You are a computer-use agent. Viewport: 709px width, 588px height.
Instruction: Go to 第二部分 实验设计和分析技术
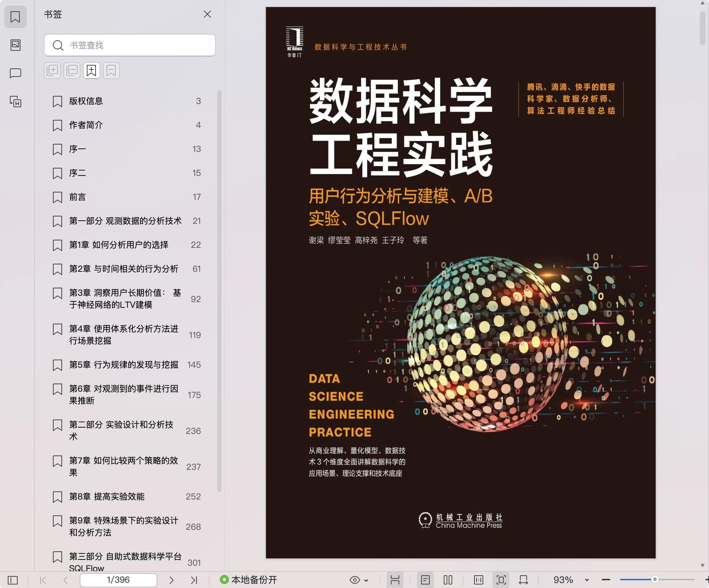127,431
